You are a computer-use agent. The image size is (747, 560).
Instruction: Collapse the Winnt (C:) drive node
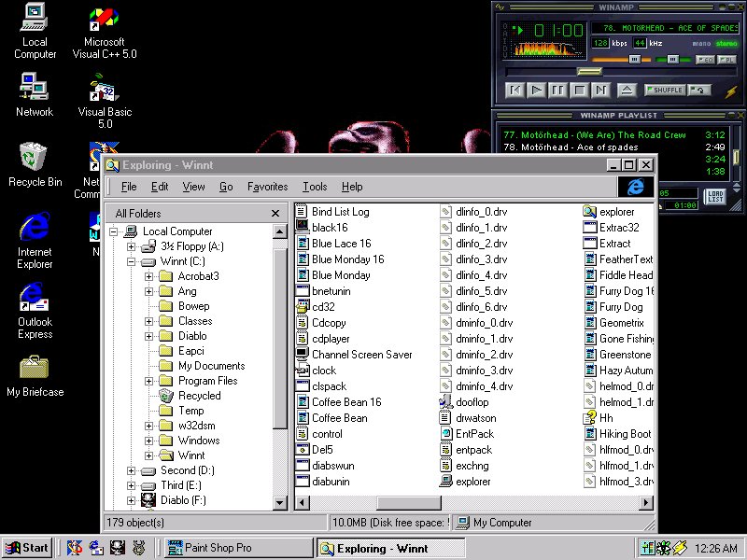(131, 261)
